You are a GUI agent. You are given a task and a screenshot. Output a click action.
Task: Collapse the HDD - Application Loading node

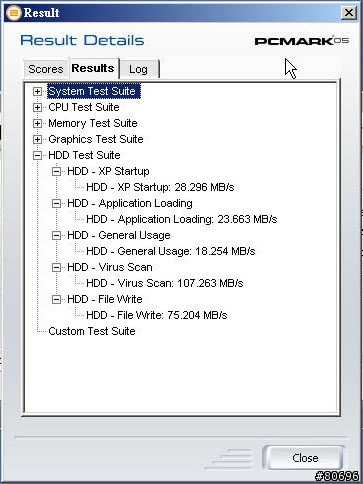(56, 203)
